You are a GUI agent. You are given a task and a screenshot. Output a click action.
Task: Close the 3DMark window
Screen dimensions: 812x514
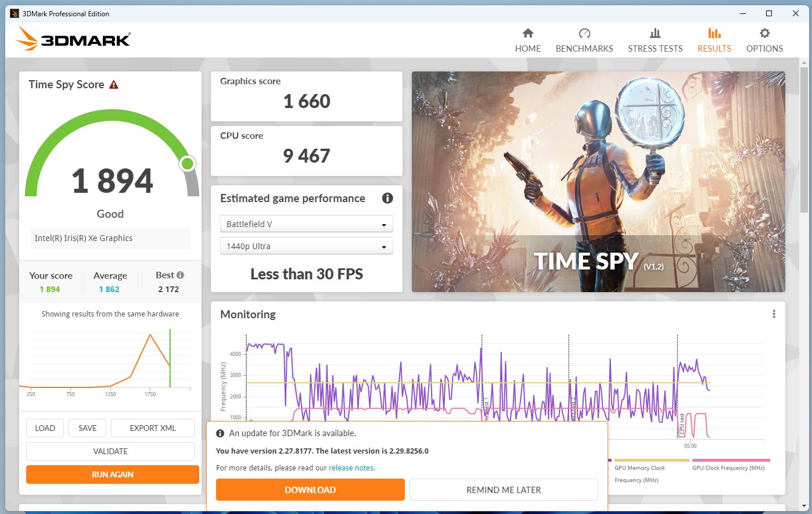795,13
